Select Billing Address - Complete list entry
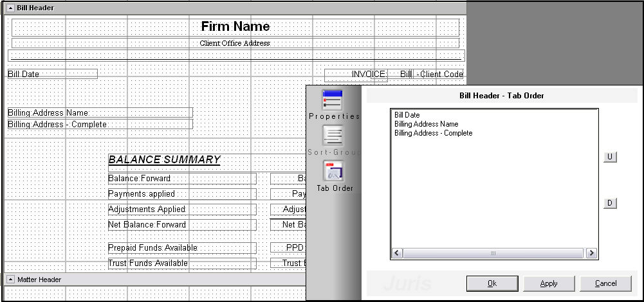Image resolution: width=644 pixels, height=302 pixels. click(x=433, y=133)
